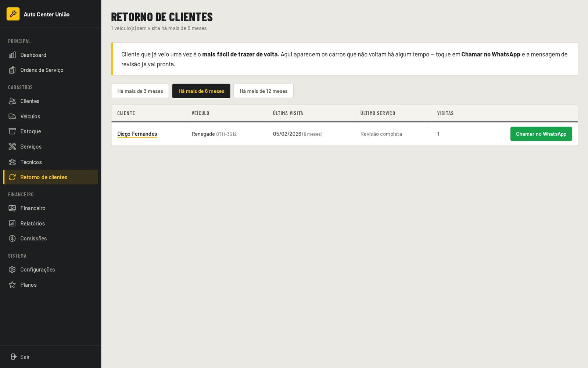The width and height of the screenshot is (588, 368).
Task: Open the Técnicos page
Action: tap(51, 162)
